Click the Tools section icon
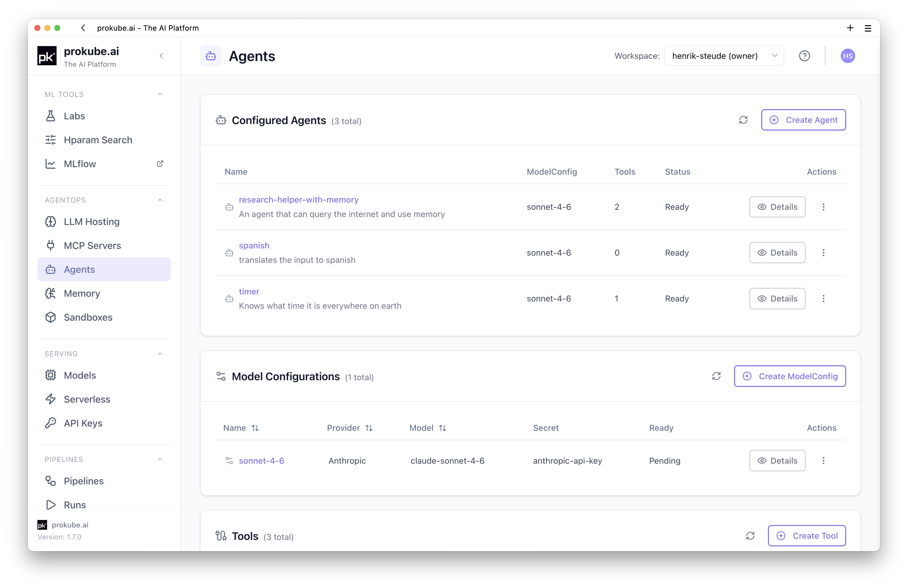The height and width of the screenshot is (588, 908). (221, 536)
